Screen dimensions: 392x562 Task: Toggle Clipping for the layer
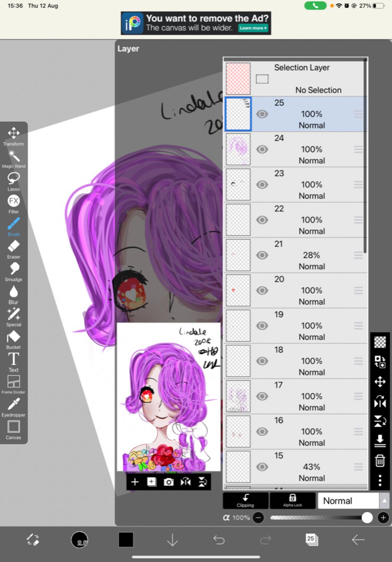245,501
